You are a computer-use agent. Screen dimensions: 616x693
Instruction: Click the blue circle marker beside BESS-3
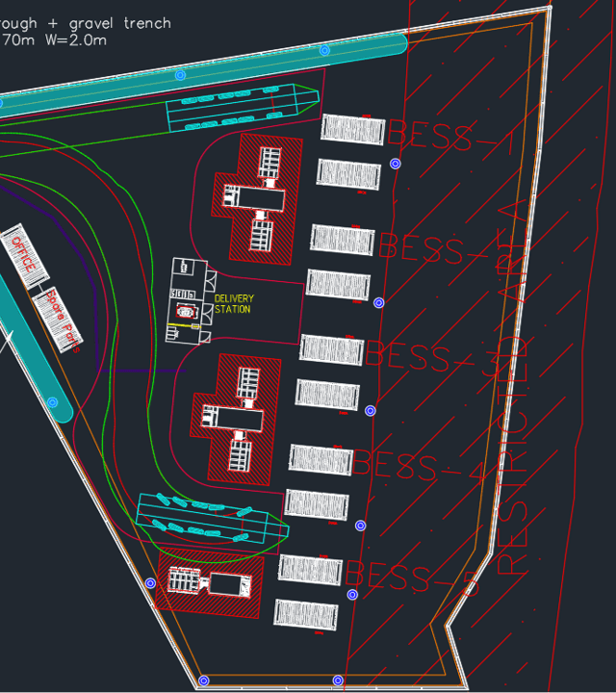pyautogui.click(x=371, y=411)
